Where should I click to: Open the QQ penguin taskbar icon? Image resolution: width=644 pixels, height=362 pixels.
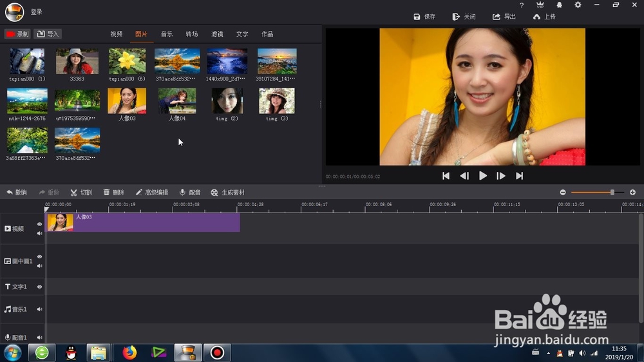coord(71,352)
